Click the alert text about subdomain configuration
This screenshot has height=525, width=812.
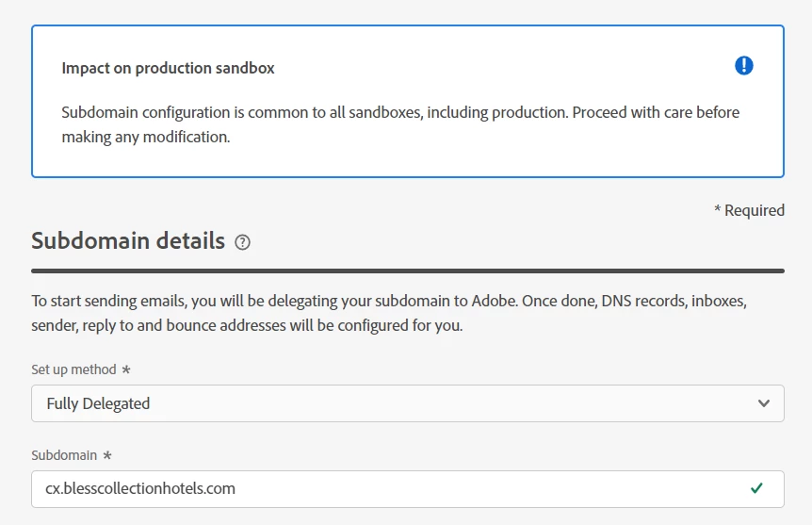tap(400, 112)
